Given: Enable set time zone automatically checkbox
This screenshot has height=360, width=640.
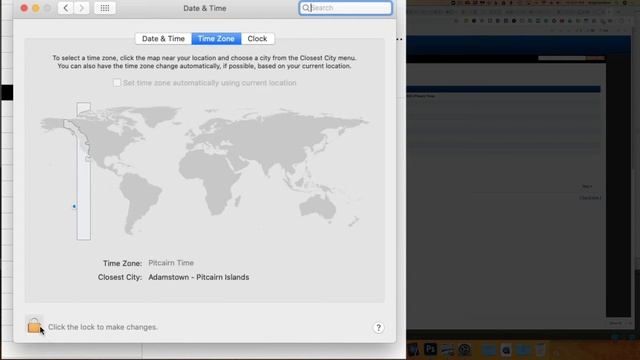Looking at the screenshot, I should pos(117,83).
